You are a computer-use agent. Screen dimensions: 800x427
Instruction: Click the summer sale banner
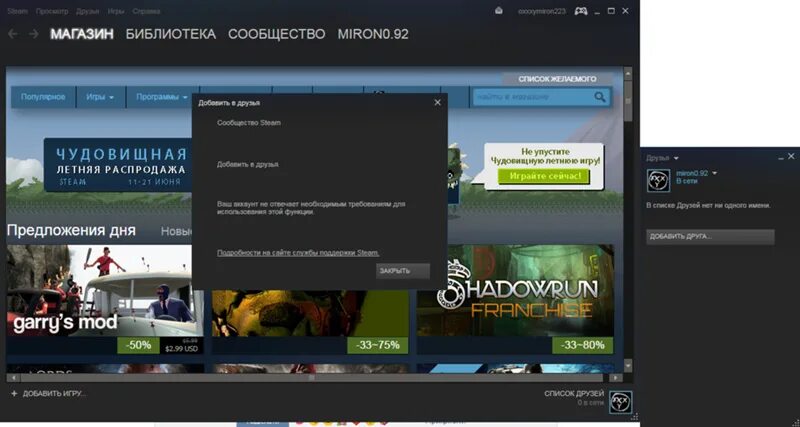[x=118, y=165]
